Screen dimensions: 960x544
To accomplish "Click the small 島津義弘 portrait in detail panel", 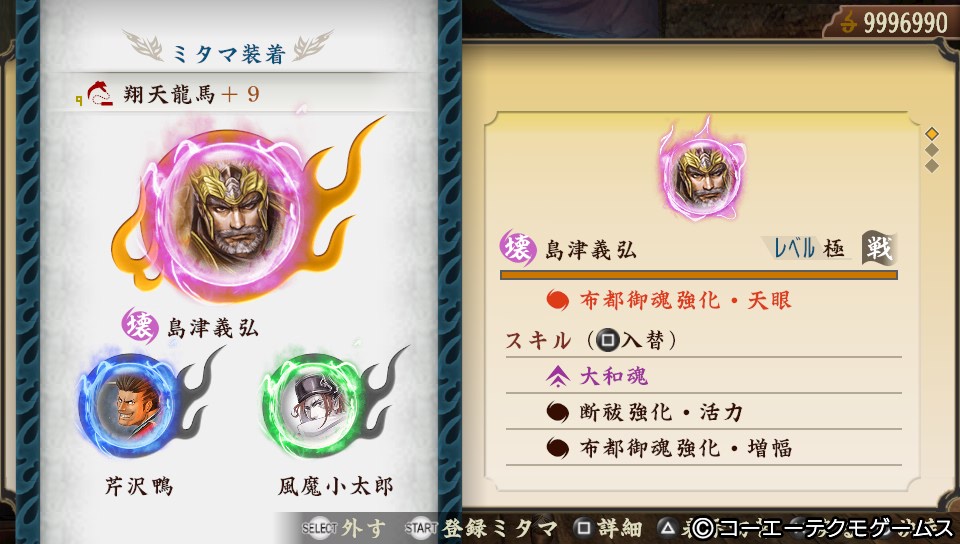I will pos(703,174).
